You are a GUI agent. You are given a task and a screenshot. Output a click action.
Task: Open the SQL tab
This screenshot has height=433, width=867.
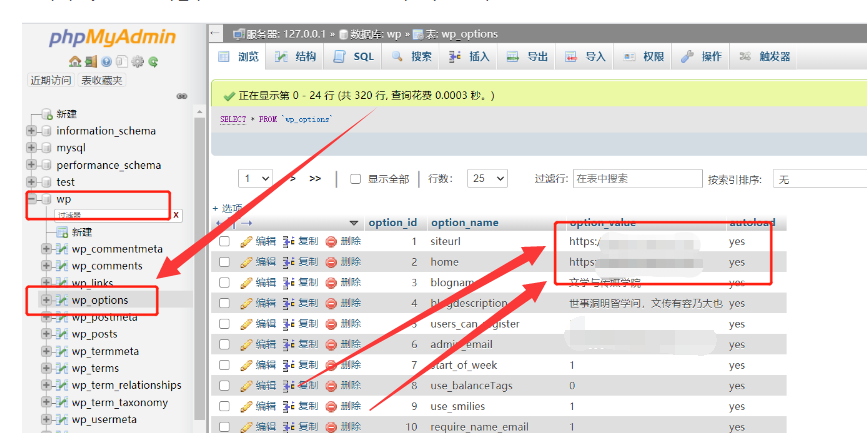pyautogui.click(x=355, y=56)
